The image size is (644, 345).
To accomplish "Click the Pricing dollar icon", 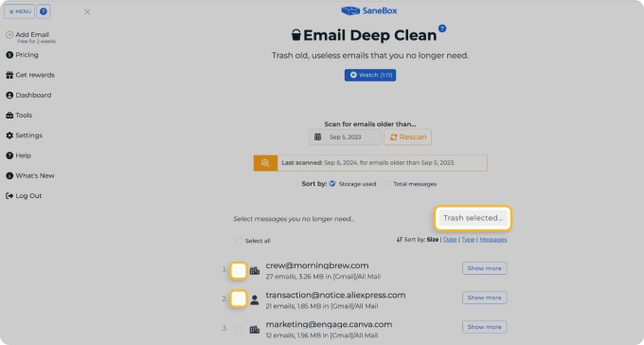I will coord(9,55).
